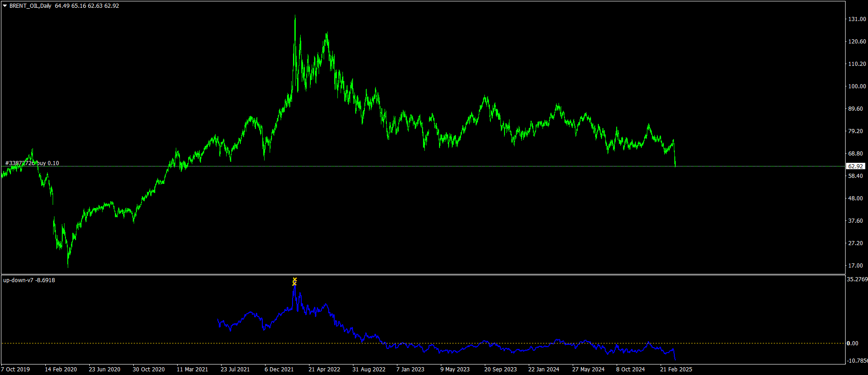
Task: Click the 58.40 price axis label
Action: coord(856,176)
